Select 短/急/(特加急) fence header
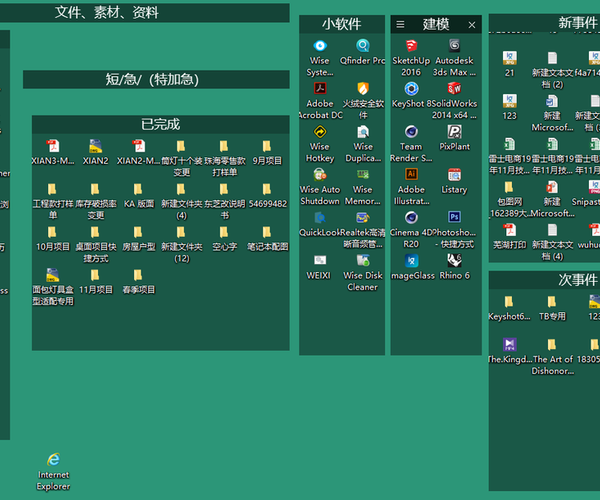 [x=156, y=80]
